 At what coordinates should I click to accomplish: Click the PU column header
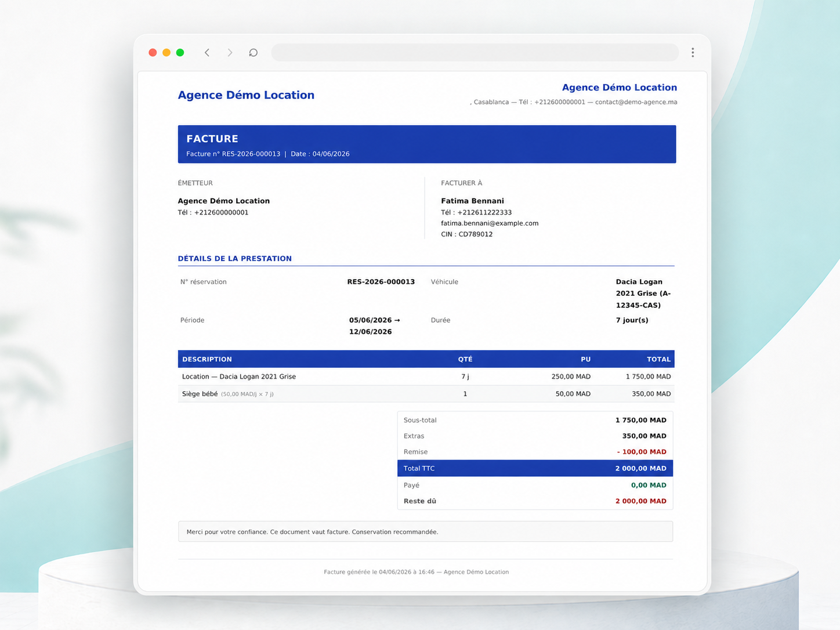(x=586, y=360)
